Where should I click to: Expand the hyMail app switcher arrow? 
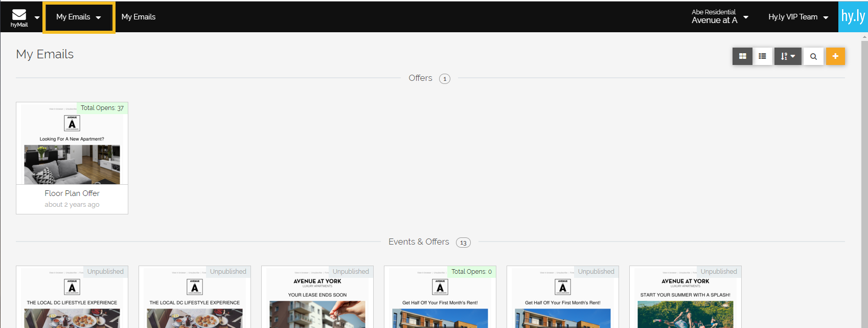37,17
